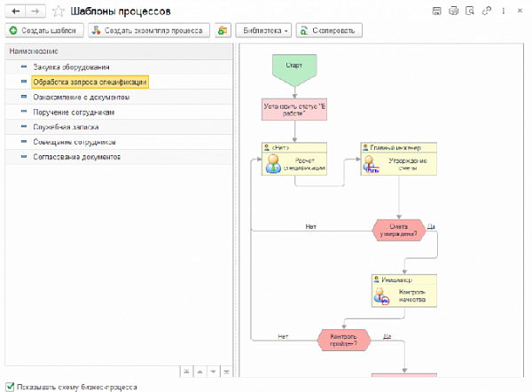Select row Ознакомление с документом
The image size is (532, 392).
coord(119,97)
